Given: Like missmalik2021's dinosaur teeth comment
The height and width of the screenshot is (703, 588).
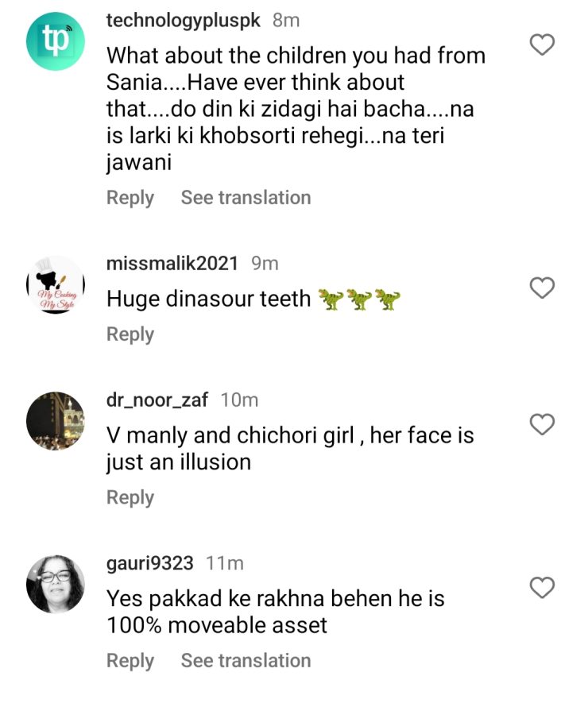Looking at the screenshot, I should (542, 288).
